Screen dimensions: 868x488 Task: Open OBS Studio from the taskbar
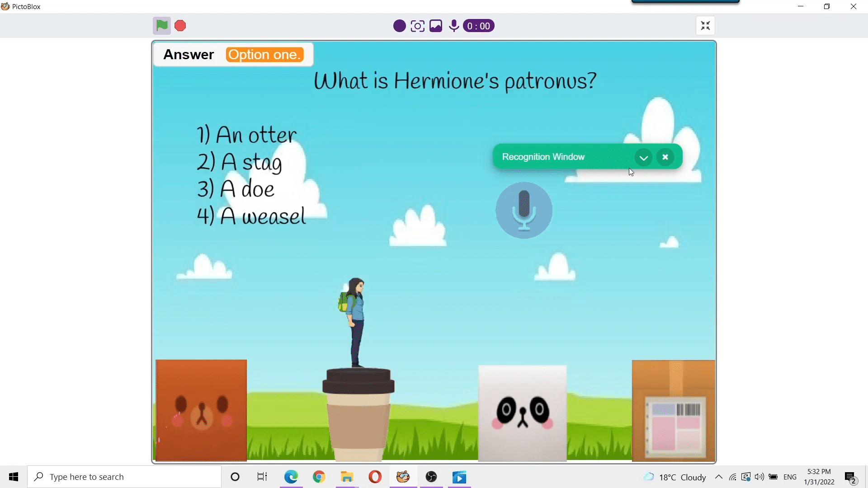(431, 477)
